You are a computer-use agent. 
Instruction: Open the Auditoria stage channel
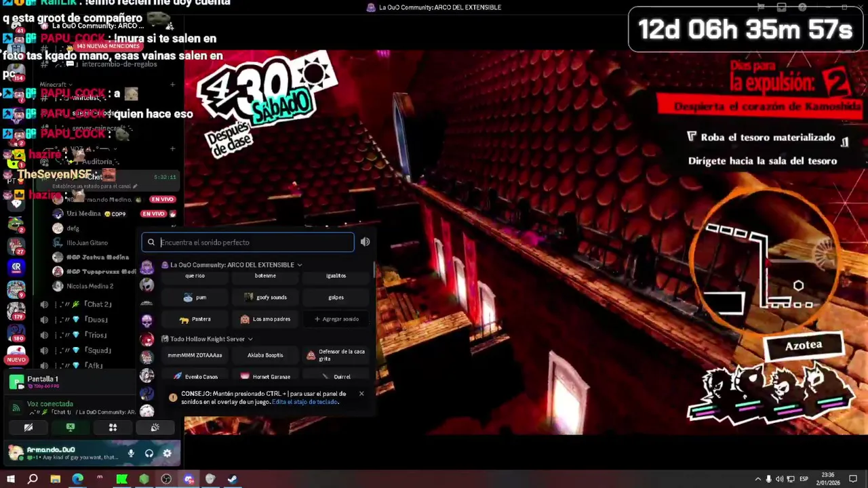(98, 162)
